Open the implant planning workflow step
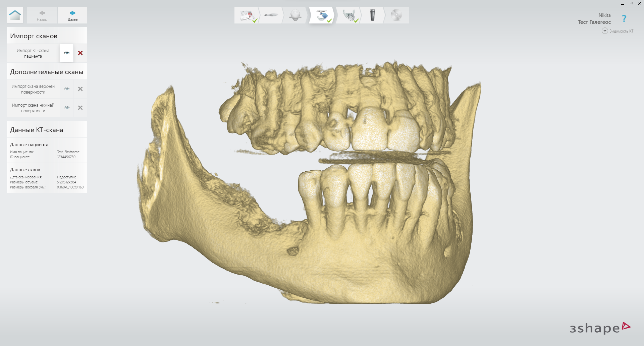The width and height of the screenshot is (644, 346). pos(372,15)
